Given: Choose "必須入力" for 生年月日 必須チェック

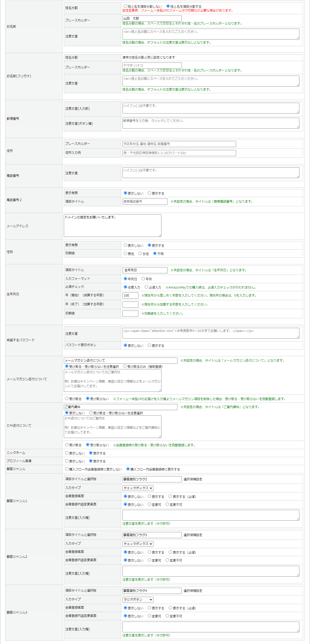Looking at the screenshot, I should [x=146, y=287].
